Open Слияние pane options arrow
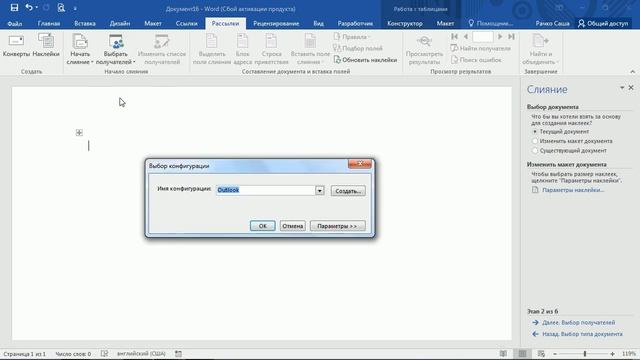The image size is (640, 360). coord(622,88)
